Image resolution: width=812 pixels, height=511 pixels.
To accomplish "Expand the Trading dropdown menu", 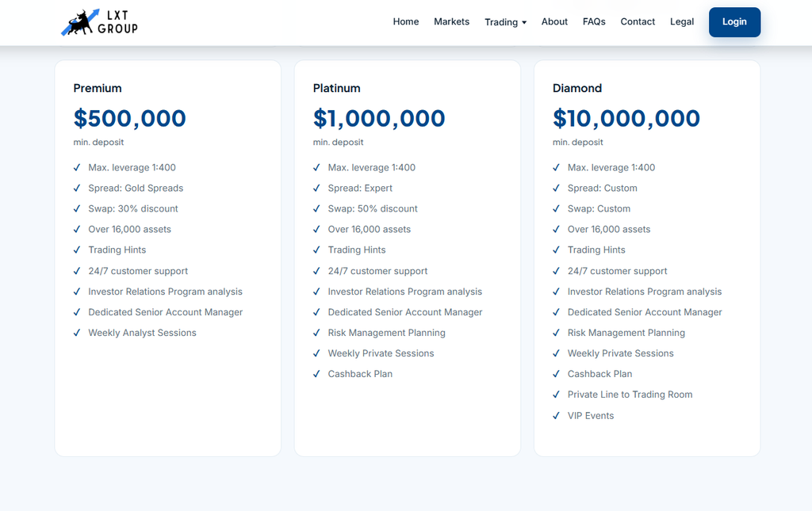I will [x=505, y=22].
